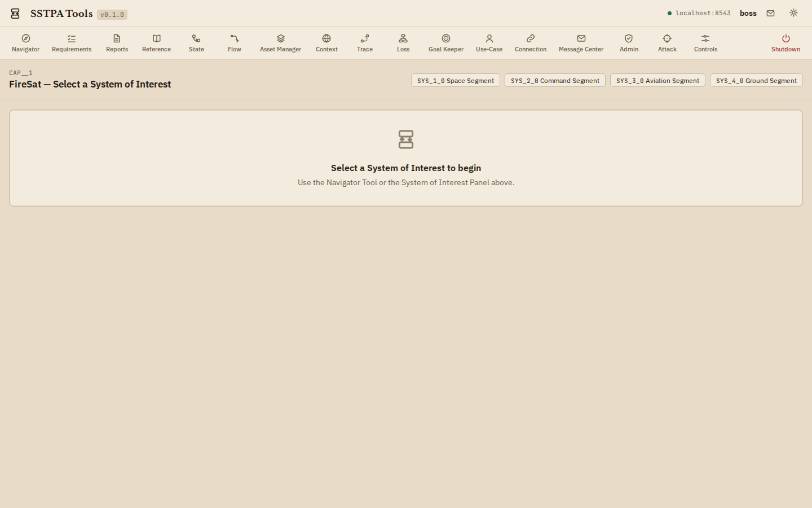Choose SYS_3_0 Aviation Segment
Image resolution: width=812 pixels, height=508 pixels.
(x=657, y=80)
